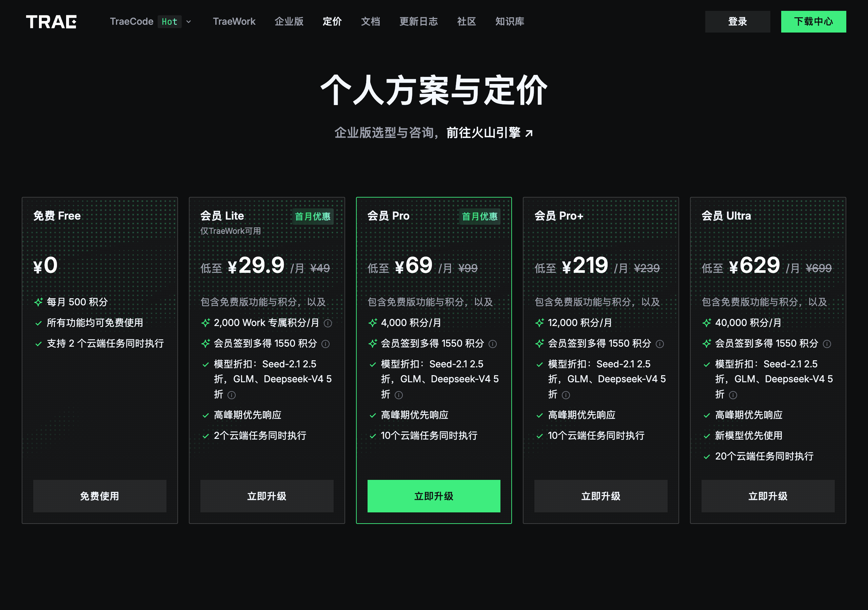Click the TRAE logo
868x610 pixels.
(x=51, y=22)
